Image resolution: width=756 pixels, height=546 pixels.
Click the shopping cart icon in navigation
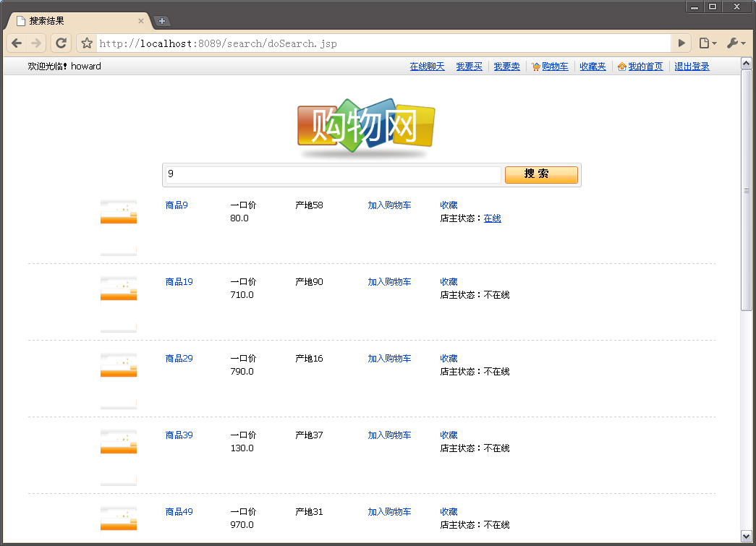coord(535,67)
